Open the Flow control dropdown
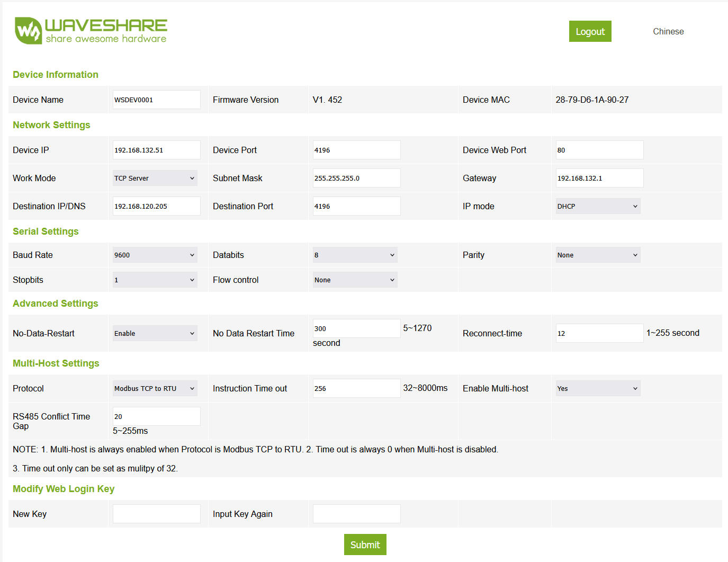The image size is (728, 562). 355,280
